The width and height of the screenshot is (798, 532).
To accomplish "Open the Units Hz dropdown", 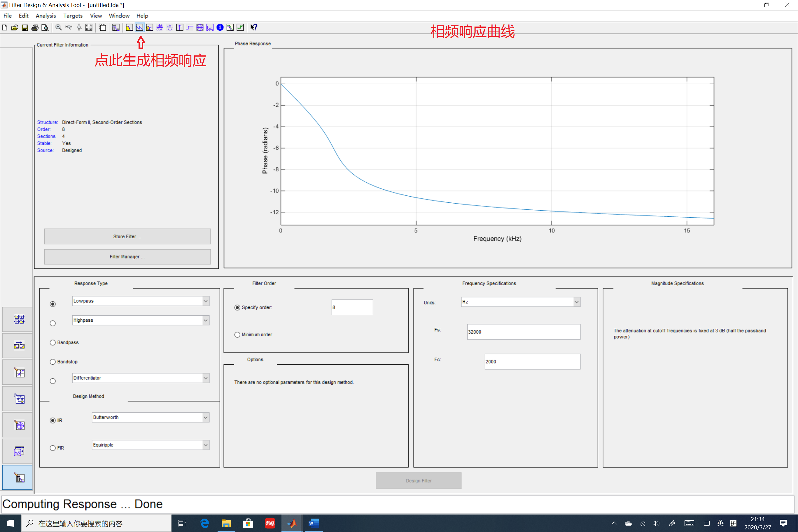I will click(x=576, y=302).
